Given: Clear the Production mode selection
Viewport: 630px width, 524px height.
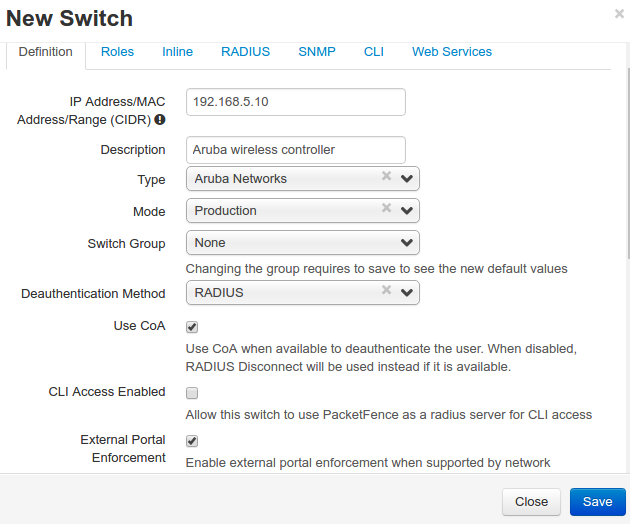Looking at the screenshot, I should (x=386, y=208).
